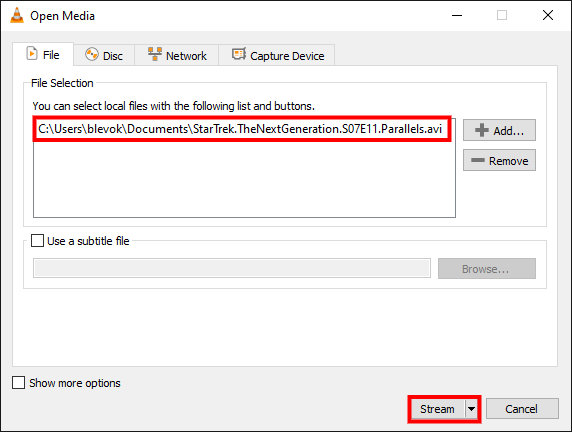The image size is (572, 432).
Task: Click the Network tab network icon
Action: point(155,54)
